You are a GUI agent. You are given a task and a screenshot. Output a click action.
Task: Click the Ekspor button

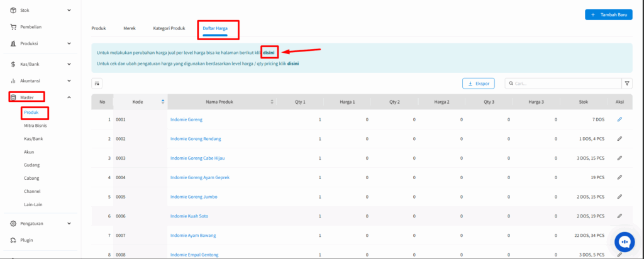pyautogui.click(x=479, y=84)
